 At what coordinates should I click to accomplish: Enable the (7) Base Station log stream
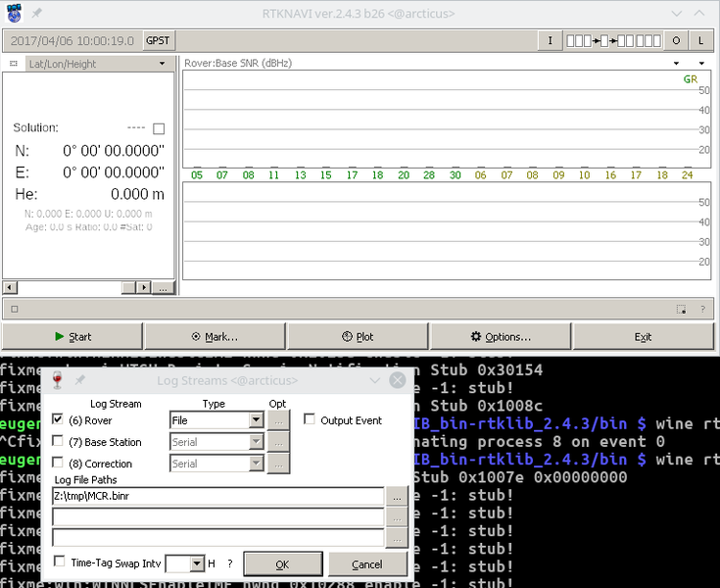pyautogui.click(x=58, y=442)
